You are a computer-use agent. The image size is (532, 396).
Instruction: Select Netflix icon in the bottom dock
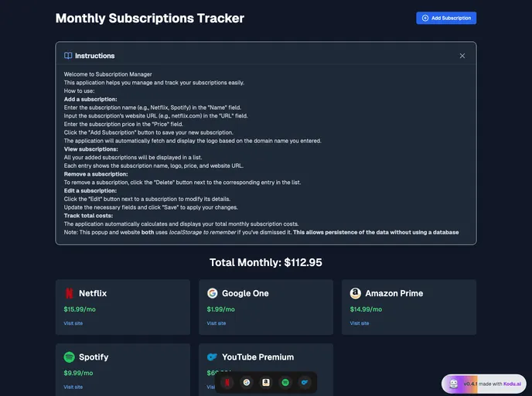click(227, 382)
